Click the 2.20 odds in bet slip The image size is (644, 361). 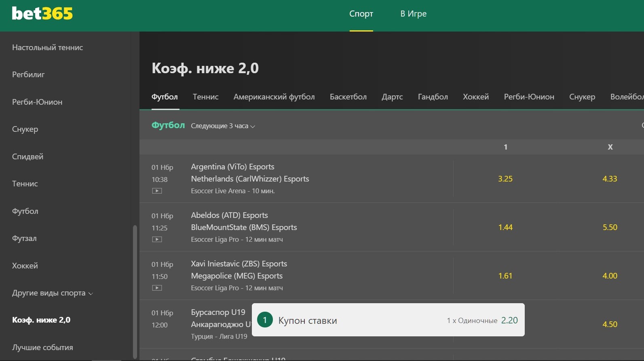509,320
